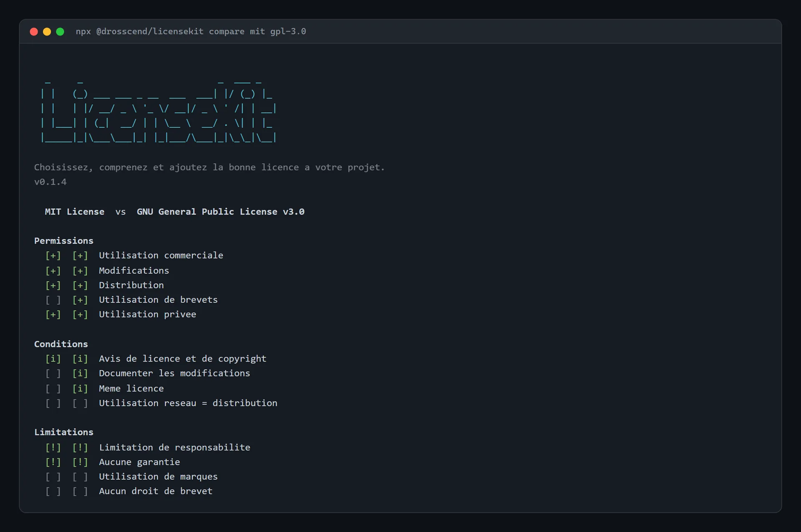Click empty MIT marker for Meme licence
The image size is (801, 532).
tap(53, 389)
